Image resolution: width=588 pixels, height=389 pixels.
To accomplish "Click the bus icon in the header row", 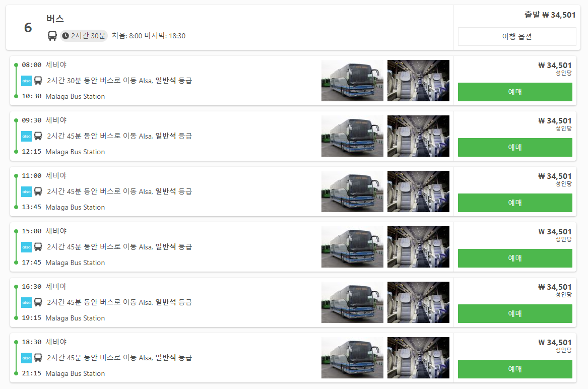I will [52, 36].
